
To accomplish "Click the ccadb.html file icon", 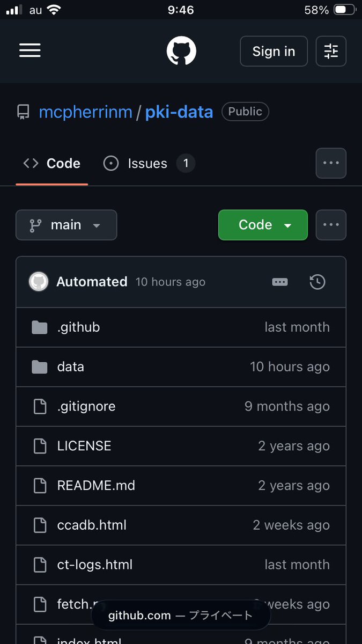I will (x=40, y=525).
